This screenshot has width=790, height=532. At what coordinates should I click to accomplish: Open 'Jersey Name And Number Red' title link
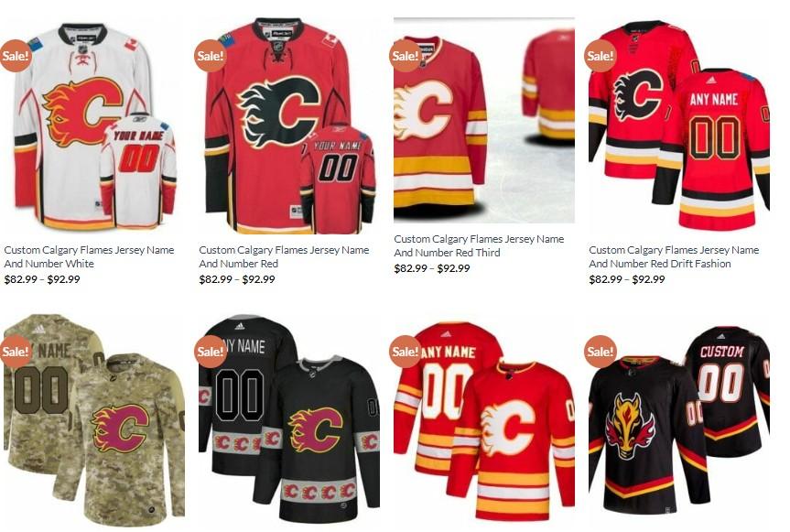click(x=284, y=256)
